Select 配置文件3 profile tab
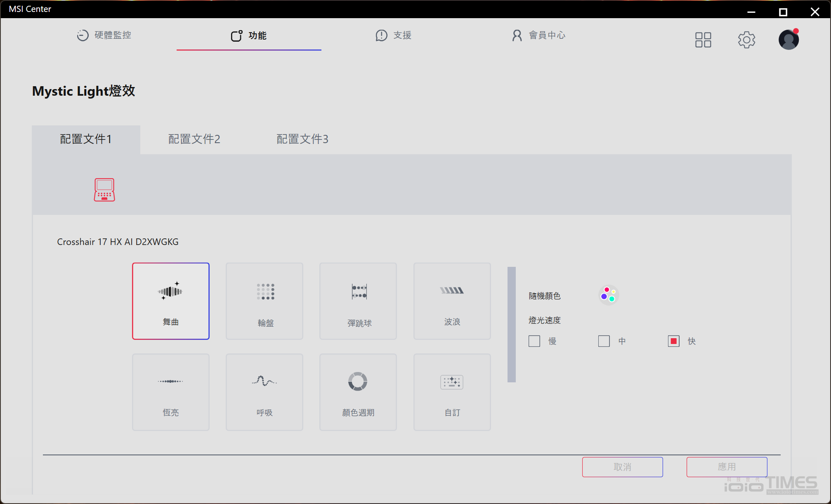 (x=302, y=139)
